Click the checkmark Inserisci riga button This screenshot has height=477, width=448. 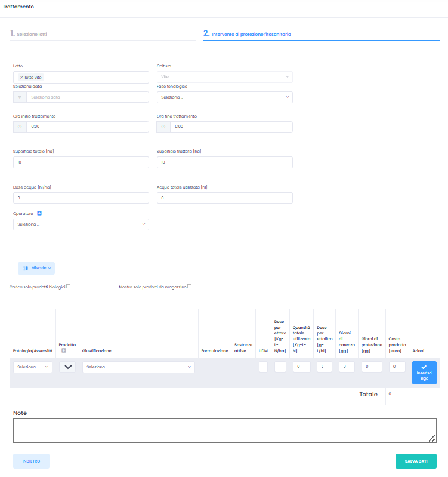coord(424,373)
